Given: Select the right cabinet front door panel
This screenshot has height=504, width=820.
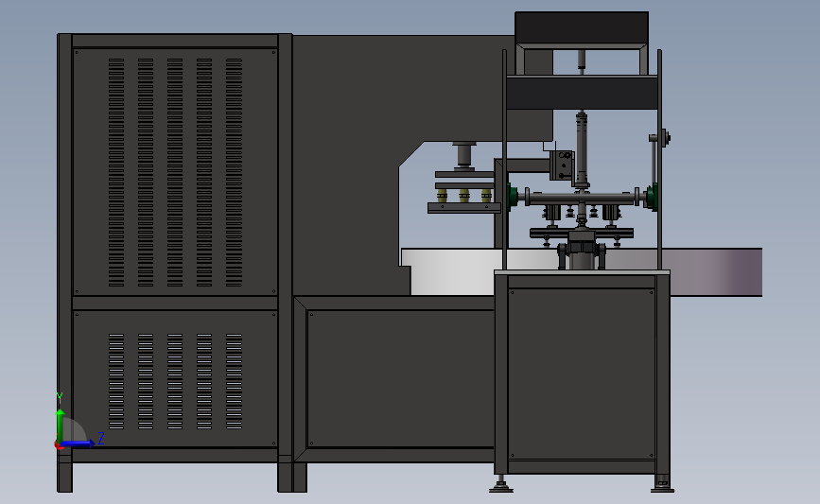Looking at the screenshot, I should [x=582, y=374].
